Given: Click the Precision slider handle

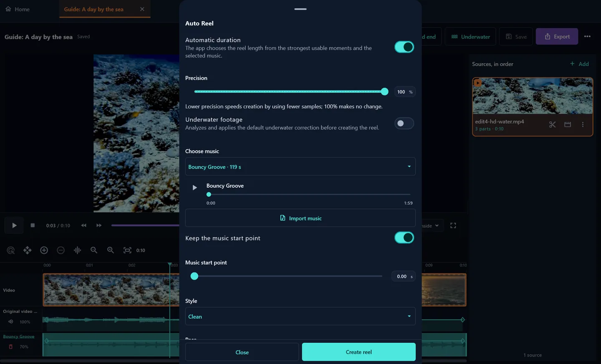Looking at the screenshot, I should (385, 92).
